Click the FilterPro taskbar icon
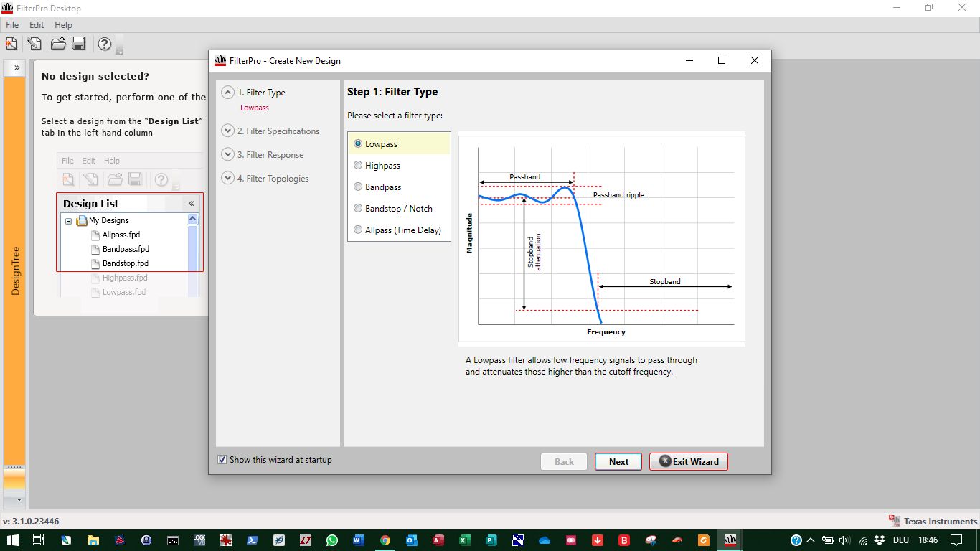The image size is (980, 551). [x=730, y=540]
